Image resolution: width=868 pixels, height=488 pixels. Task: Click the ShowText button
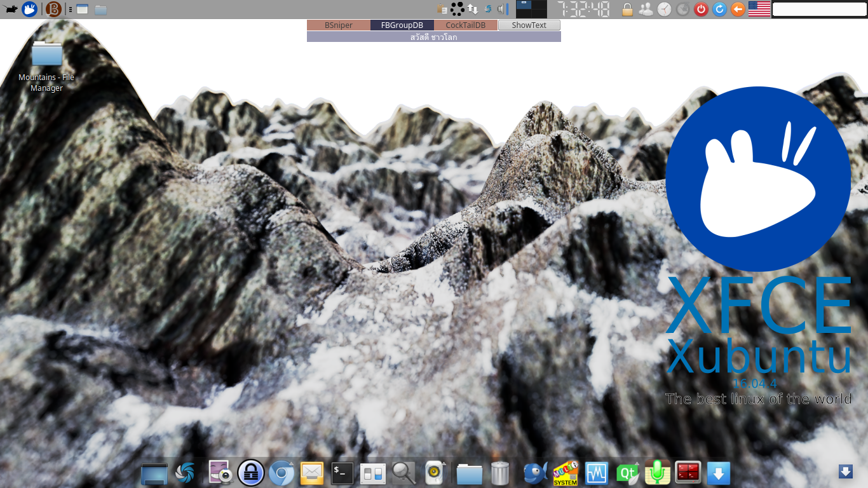pyautogui.click(x=529, y=25)
